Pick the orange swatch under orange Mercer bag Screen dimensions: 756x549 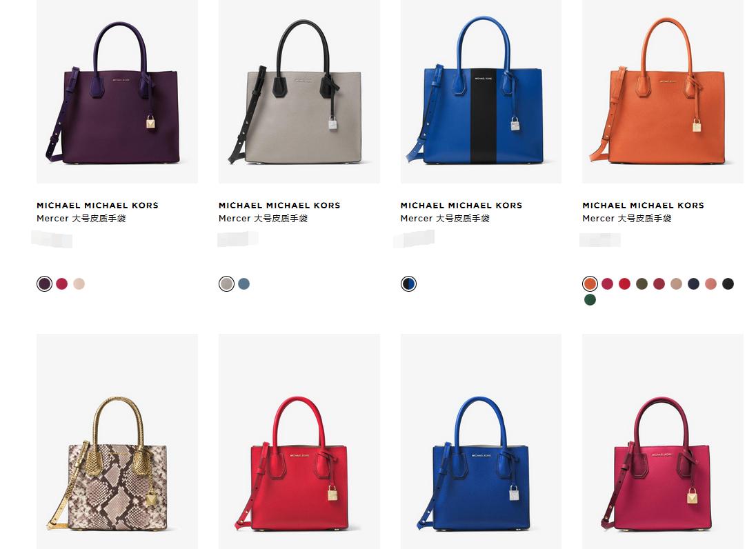pyautogui.click(x=590, y=284)
